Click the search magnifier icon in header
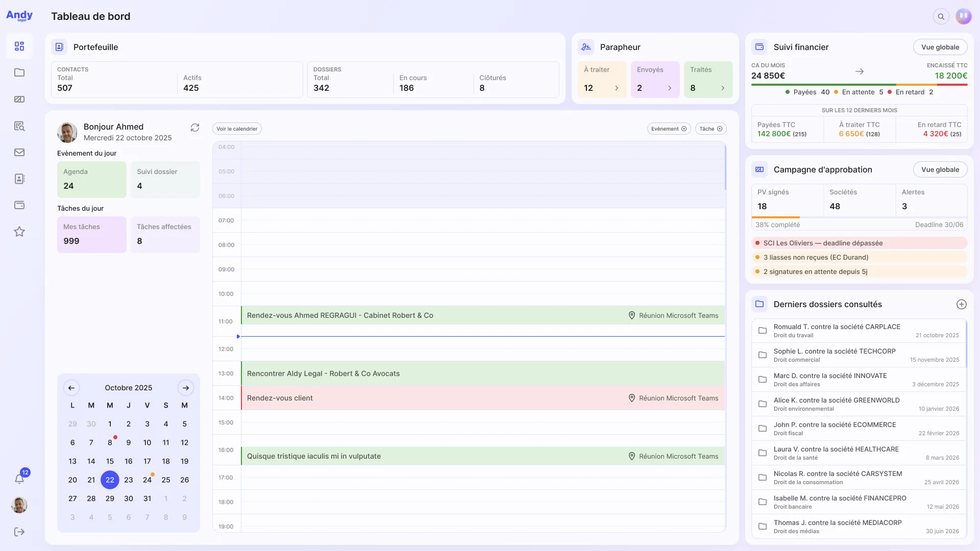This screenshot has height=551, width=980. click(941, 16)
